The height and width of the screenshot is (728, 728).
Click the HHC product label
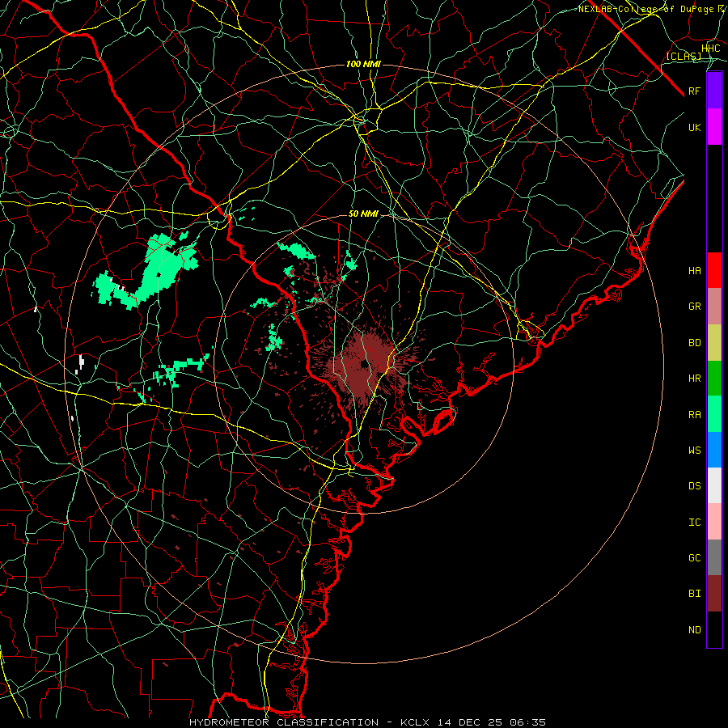(711, 49)
